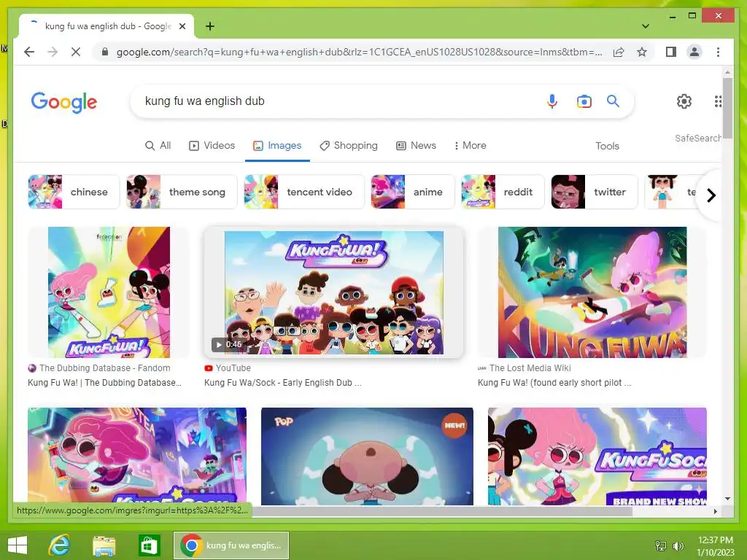This screenshot has width=747, height=560.
Task: Open Kung Fu Wa/Sock Early English Dub link
Action: (282, 383)
